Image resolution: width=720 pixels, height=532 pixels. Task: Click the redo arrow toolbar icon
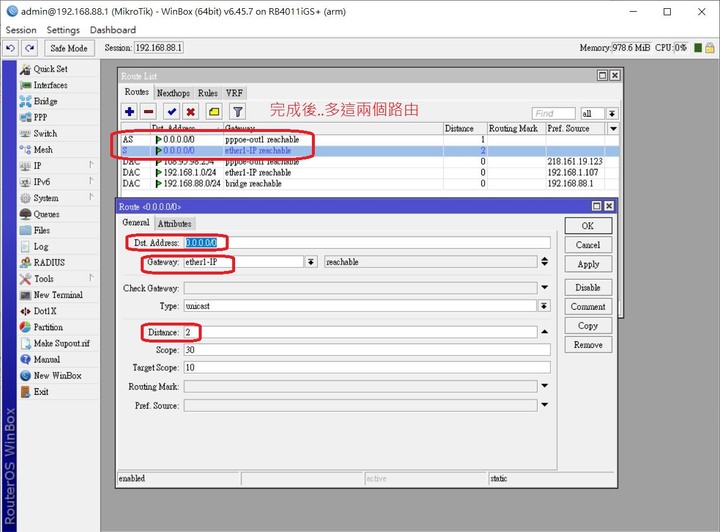click(x=30, y=48)
